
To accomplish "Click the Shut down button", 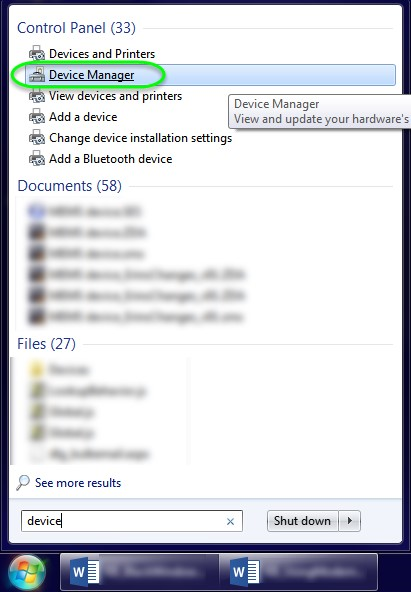I will point(302,521).
